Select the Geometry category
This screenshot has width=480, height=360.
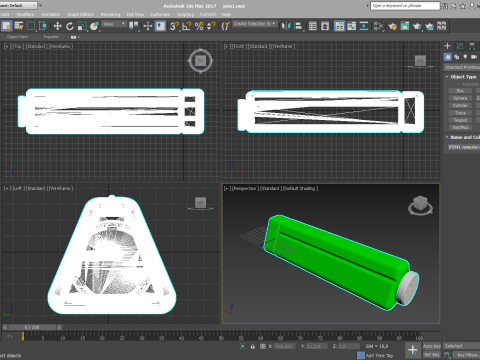(448, 57)
